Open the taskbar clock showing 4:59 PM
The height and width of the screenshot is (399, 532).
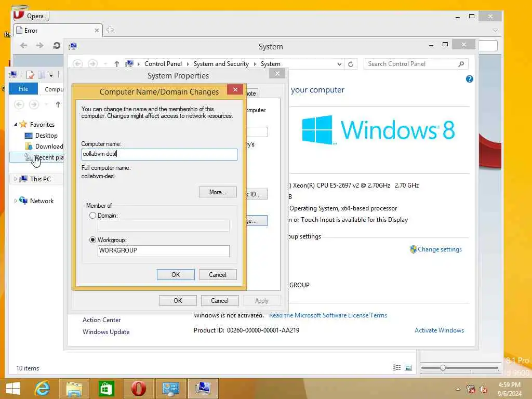tap(509, 389)
